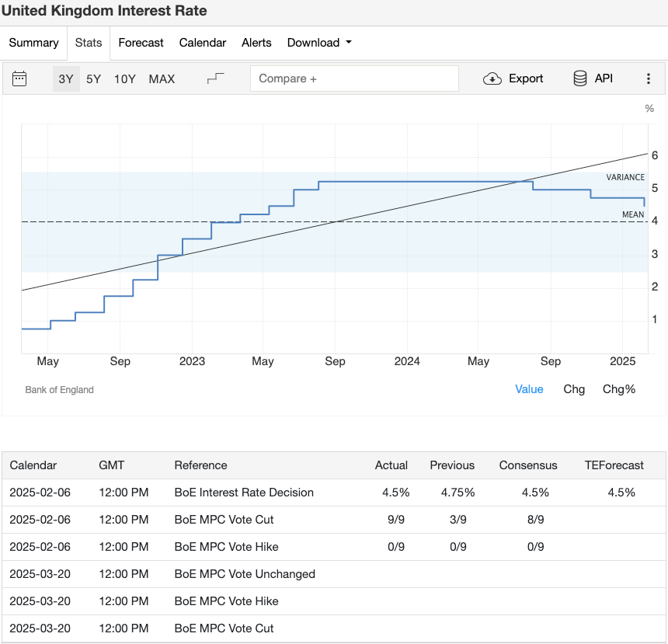Open the calendar date range icon
Viewport: 668px width, 644px height.
(x=19, y=78)
